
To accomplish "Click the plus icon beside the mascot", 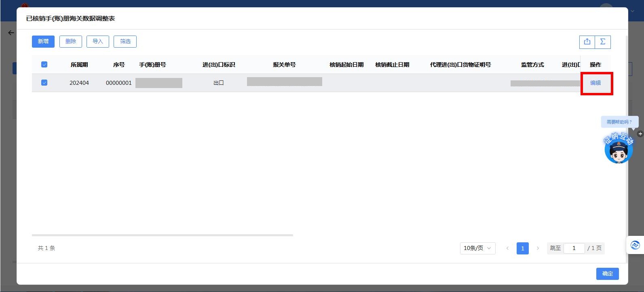I will tap(640, 134).
